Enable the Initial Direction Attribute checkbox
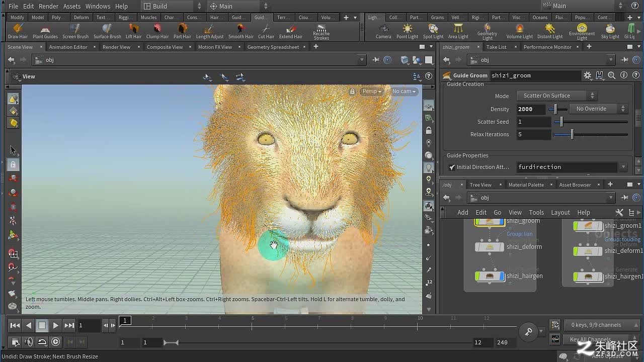Screen dimensions: 644x362 tap(452, 167)
